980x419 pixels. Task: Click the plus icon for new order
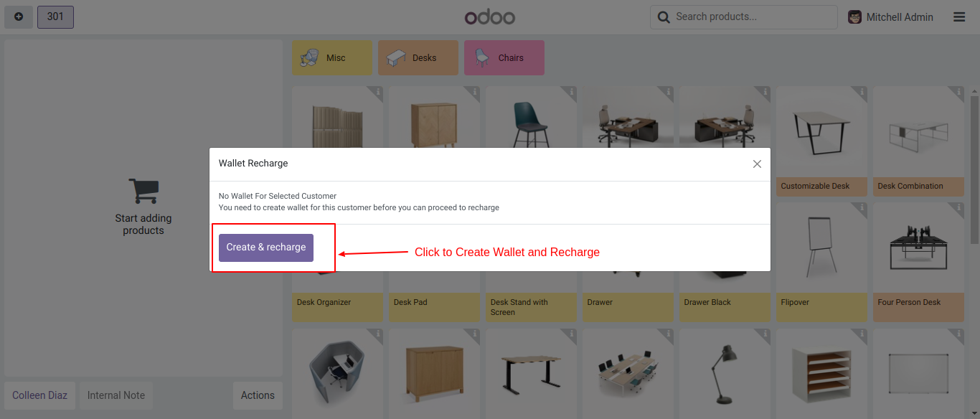point(19,17)
